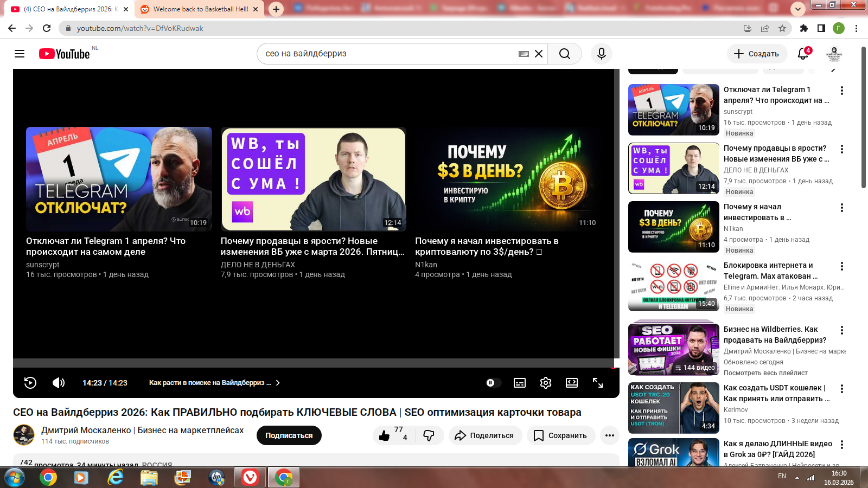
Task: Toggle the Chrome side panel
Action: point(821,28)
